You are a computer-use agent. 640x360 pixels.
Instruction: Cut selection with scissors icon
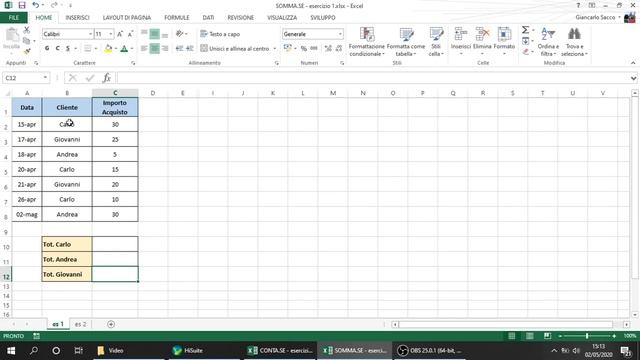tap(27, 30)
